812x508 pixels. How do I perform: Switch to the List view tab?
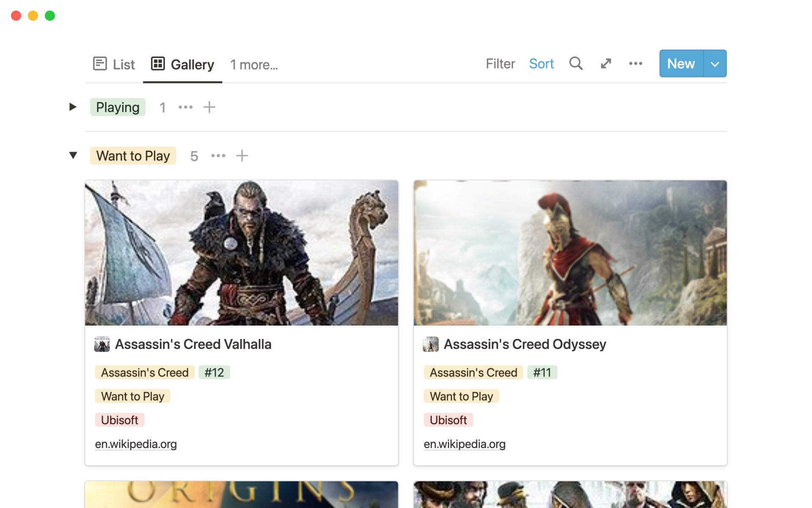coord(114,64)
